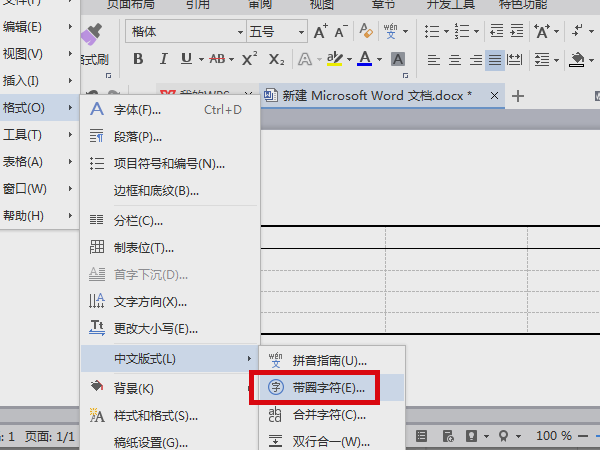
Task: Expand highlight color dropdown arrow
Action: click(349, 60)
